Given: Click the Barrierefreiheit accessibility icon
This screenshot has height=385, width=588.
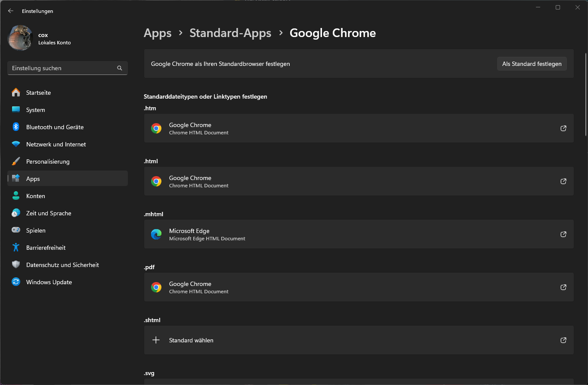Looking at the screenshot, I should click(x=16, y=248).
